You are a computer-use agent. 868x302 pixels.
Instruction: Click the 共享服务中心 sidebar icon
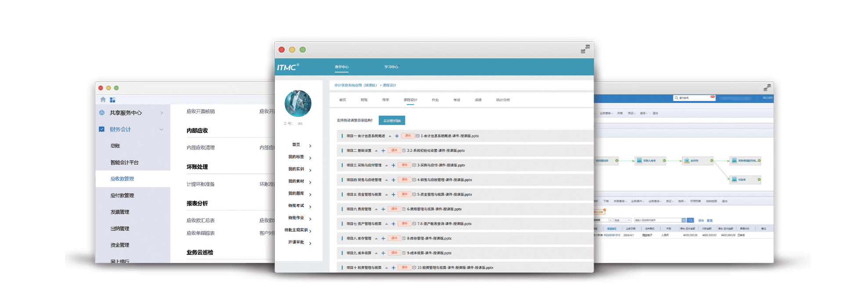click(x=102, y=113)
